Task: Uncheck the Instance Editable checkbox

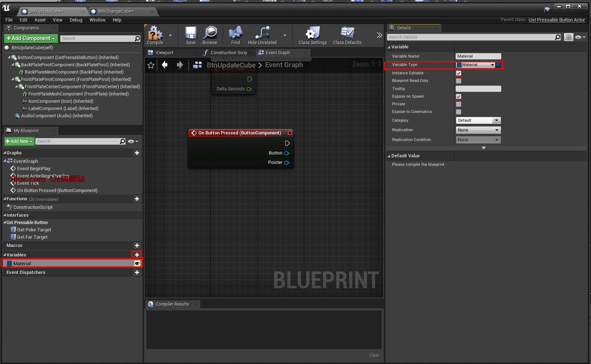Action: pos(459,73)
